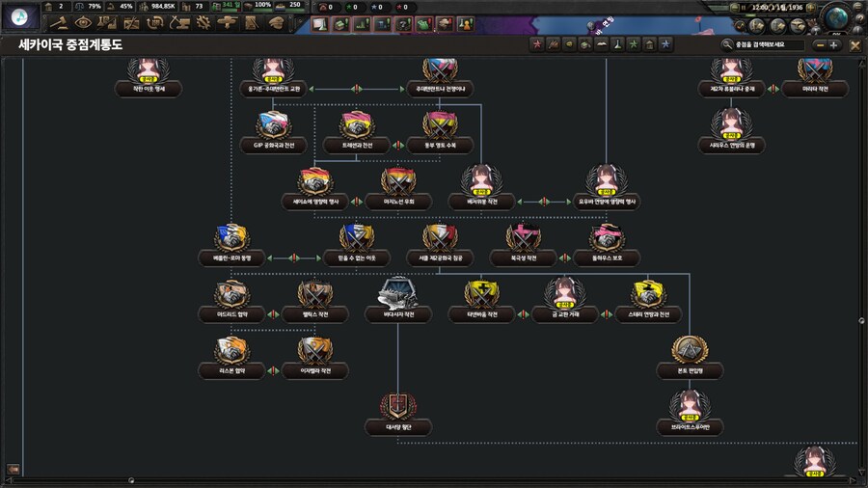Open the officer corps cap icon
The width and height of the screenshot is (868, 488).
click(276, 22)
